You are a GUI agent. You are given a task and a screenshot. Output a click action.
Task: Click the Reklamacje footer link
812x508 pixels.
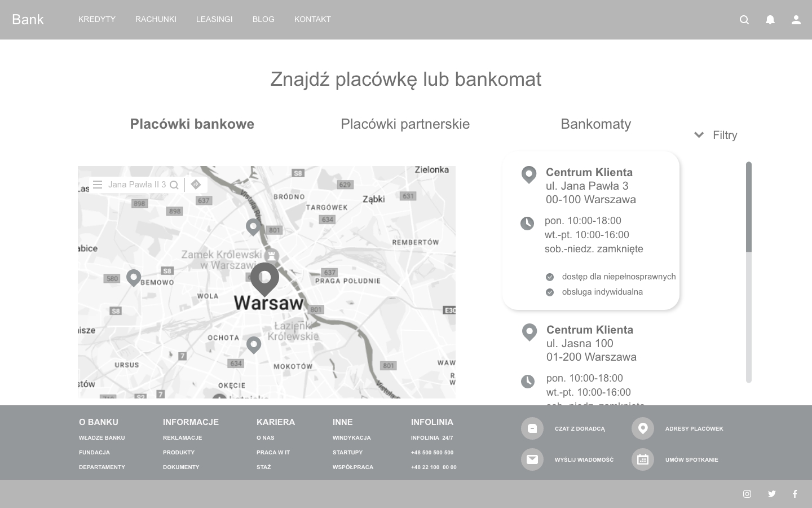click(x=182, y=437)
